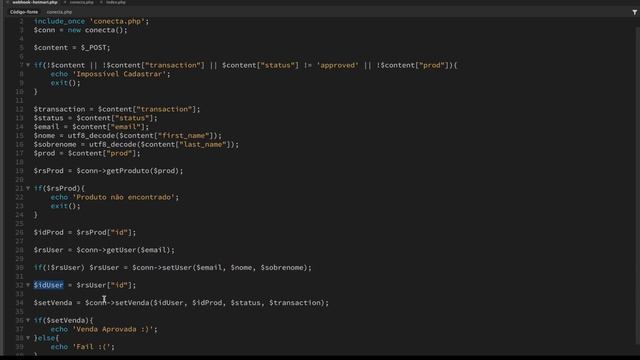The width and height of the screenshot is (640, 360).
Task: Collapse the if($setVenda) block at line 36
Action: (28, 320)
